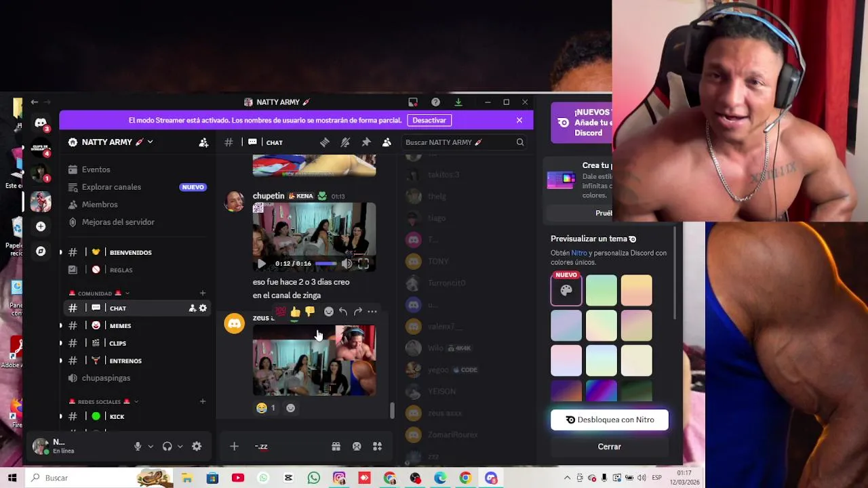React with the thumbs up emoji

[x=296, y=312]
